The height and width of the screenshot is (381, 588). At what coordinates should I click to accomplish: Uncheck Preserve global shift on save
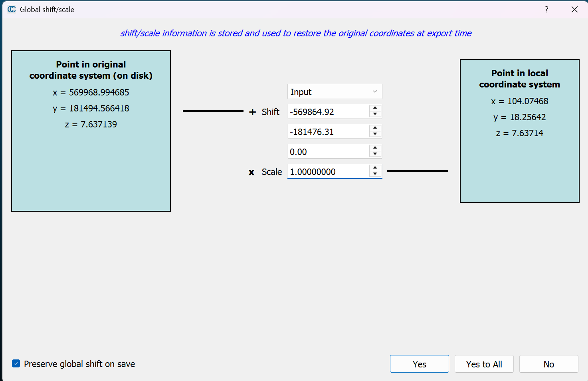coord(16,363)
